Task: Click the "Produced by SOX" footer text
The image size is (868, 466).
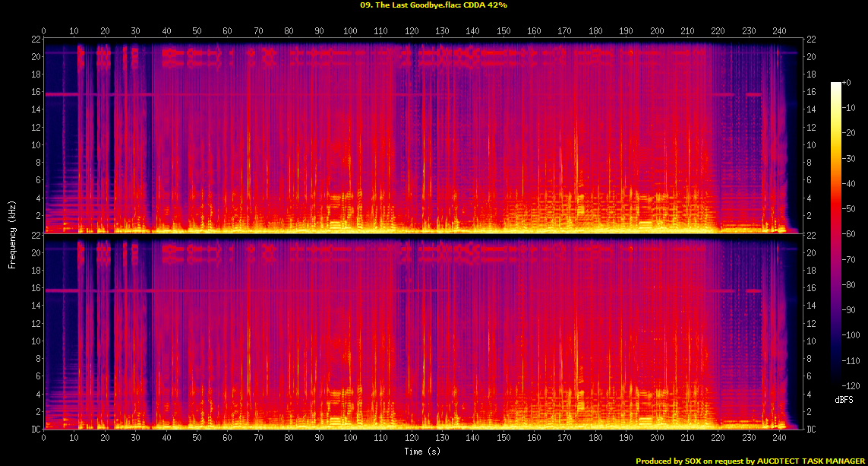Action: [x=750, y=461]
